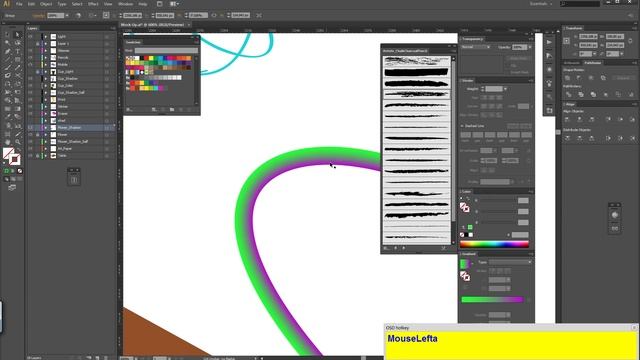The image size is (640, 360).
Task: Open the Window menu
Action: [x=125, y=4]
